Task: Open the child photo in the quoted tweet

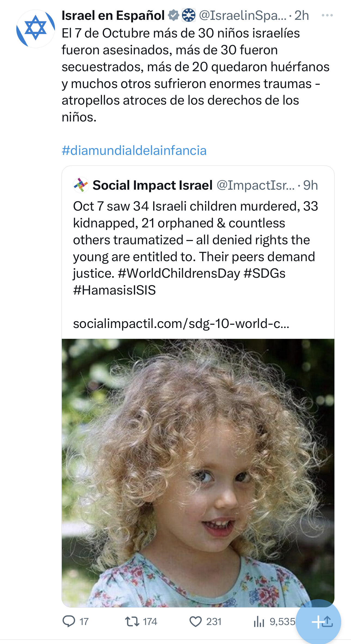Action: click(x=198, y=473)
